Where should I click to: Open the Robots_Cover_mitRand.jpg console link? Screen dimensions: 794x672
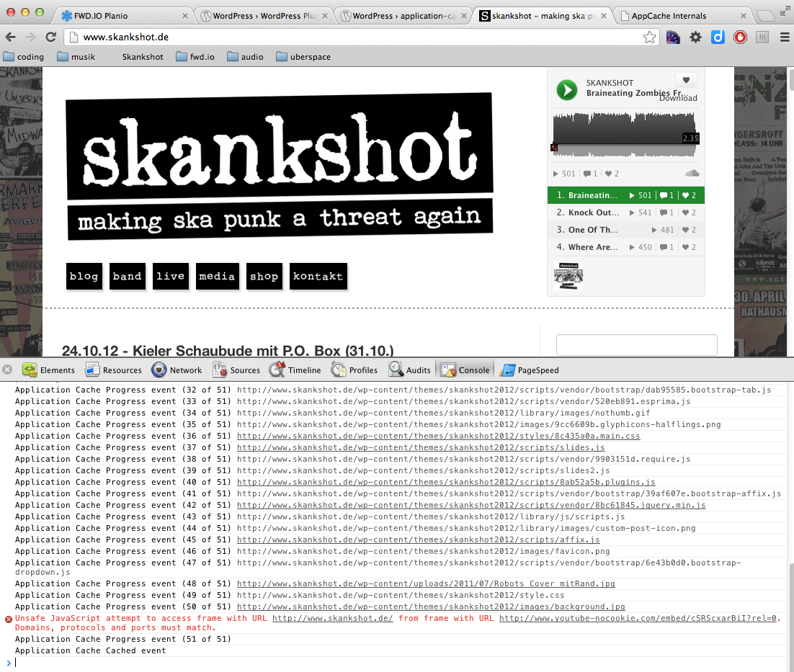point(426,584)
